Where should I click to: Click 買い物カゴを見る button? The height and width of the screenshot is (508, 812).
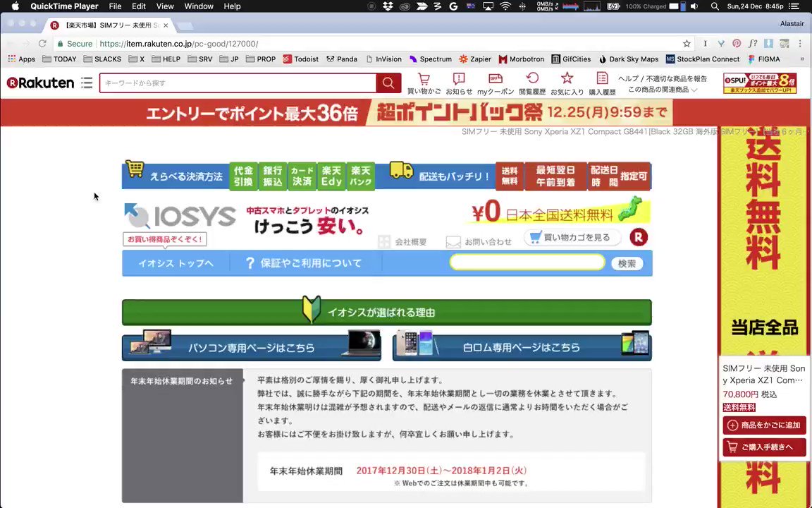[x=572, y=237]
